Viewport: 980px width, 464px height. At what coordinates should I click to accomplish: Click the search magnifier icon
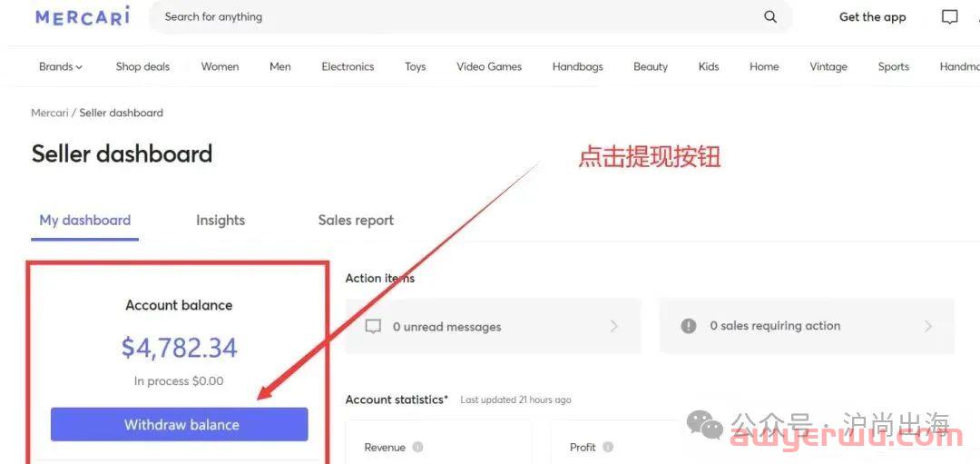click(770, 17)
